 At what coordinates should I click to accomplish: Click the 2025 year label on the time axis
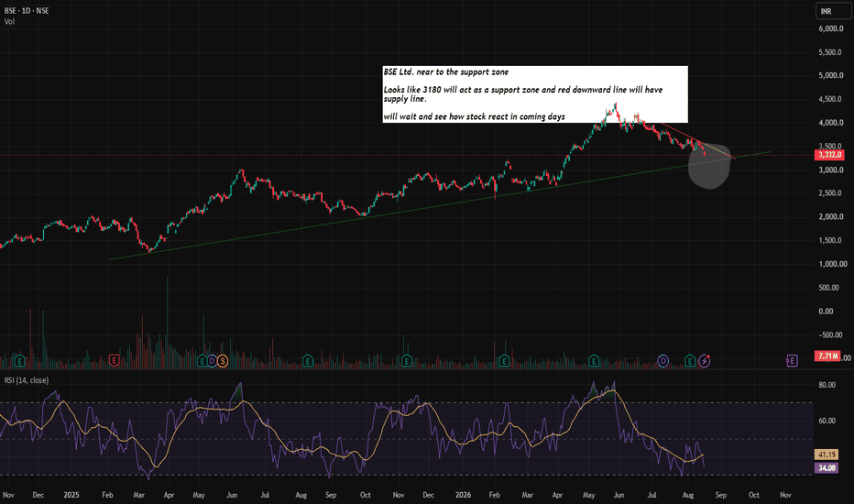pos(71,495)
